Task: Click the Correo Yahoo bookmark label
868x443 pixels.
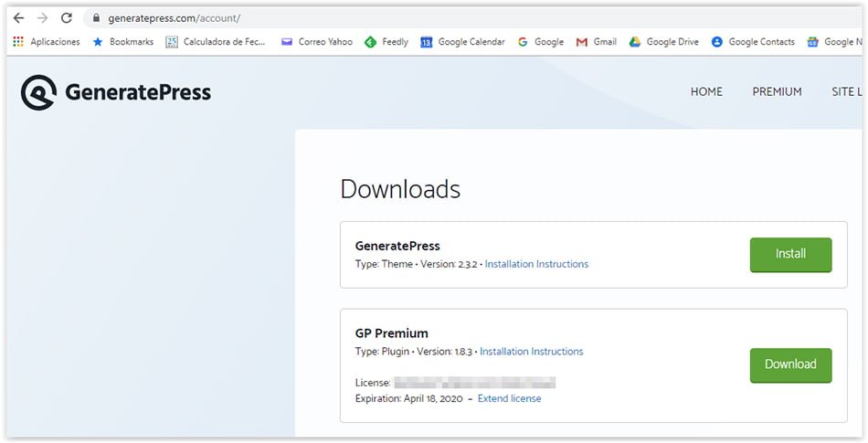Action: pos(325,41)
